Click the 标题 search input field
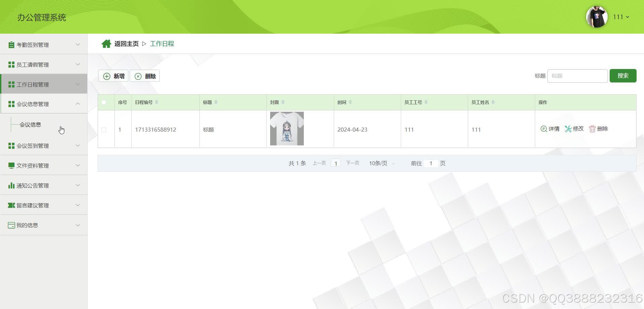Viewport: 644px width, 309px height. (577, 76)
